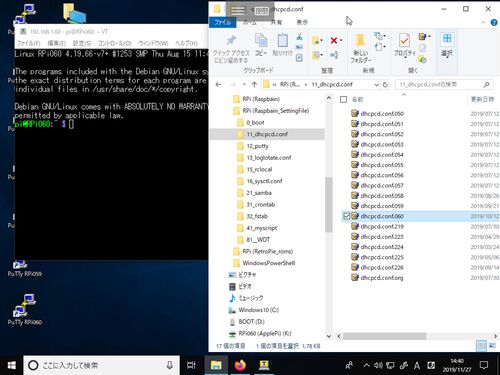Open the File tab in Explorer

click(222, 22)
